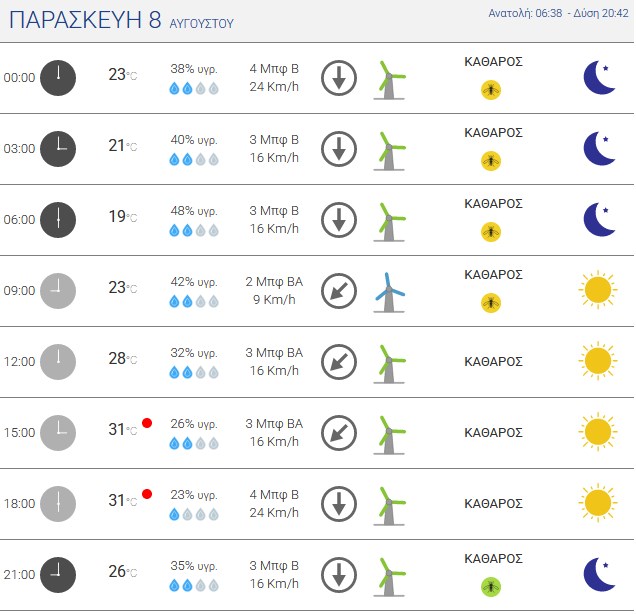The width and height of the screenshot is (636, 615).
Task: Click the north wind arrow at 00:00
Action: click(x=339, y=78)
